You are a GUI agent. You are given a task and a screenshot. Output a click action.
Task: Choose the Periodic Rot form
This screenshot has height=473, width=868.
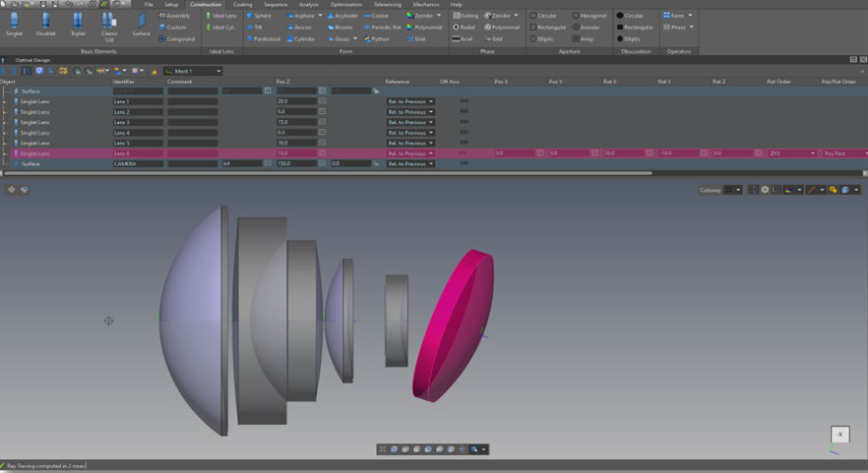coord(383,28)
